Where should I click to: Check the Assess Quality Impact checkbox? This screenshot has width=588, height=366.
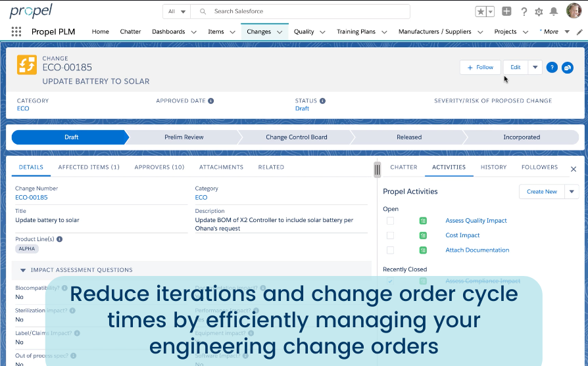pyautogui.click(x=391, y=221)
